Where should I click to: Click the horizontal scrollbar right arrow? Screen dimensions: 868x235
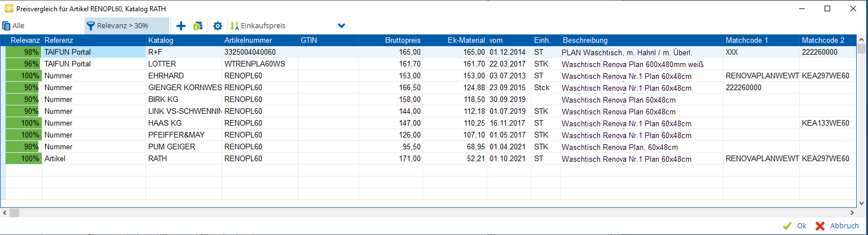point(852,213)
